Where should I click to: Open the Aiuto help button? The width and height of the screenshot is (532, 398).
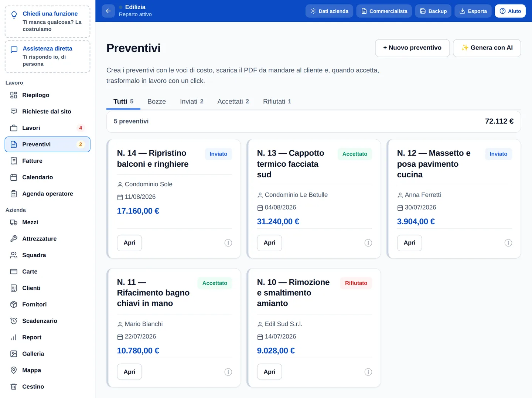(510, 11)
